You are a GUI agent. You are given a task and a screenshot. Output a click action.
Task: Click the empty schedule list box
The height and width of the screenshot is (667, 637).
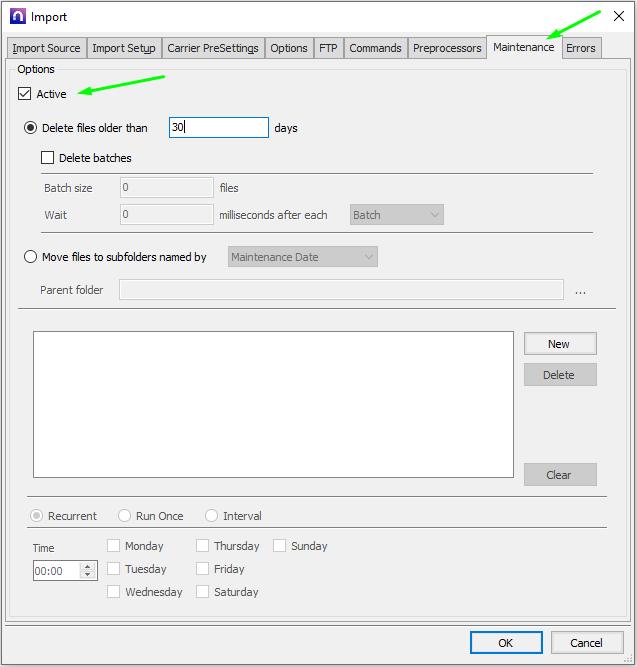coord(273,404)
